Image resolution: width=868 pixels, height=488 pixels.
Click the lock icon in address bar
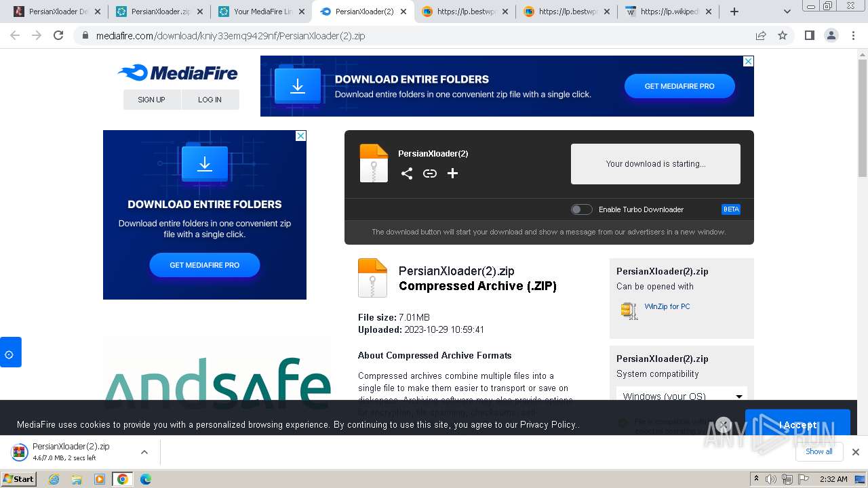point(85,36)
